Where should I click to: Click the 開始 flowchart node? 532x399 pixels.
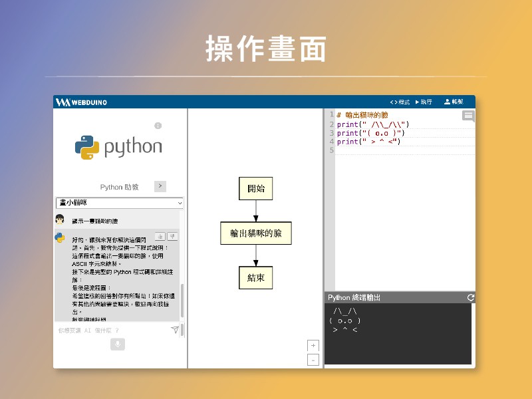point(256,188)
